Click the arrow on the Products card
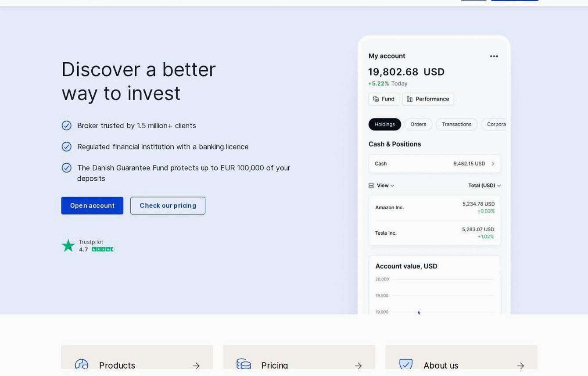Viewport: 588px width, 376px height. pos(196,366)
